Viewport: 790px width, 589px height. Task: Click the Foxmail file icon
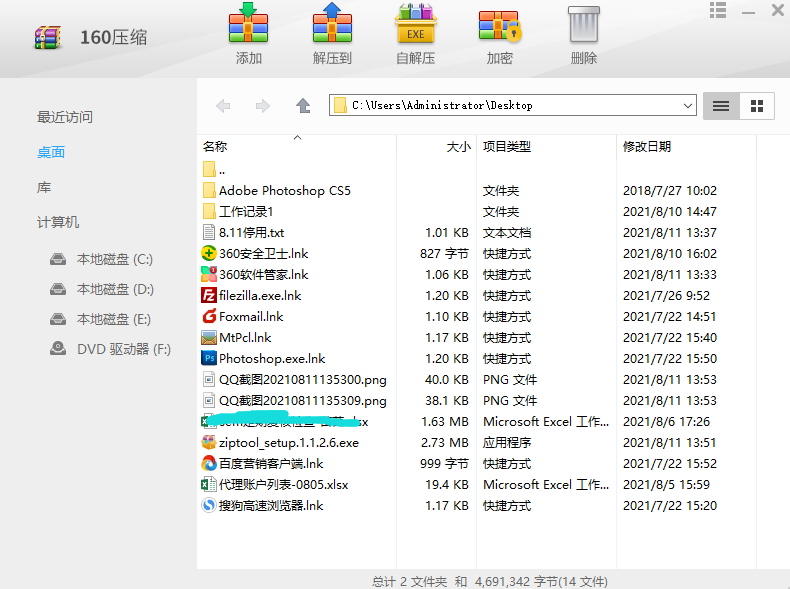209,316
